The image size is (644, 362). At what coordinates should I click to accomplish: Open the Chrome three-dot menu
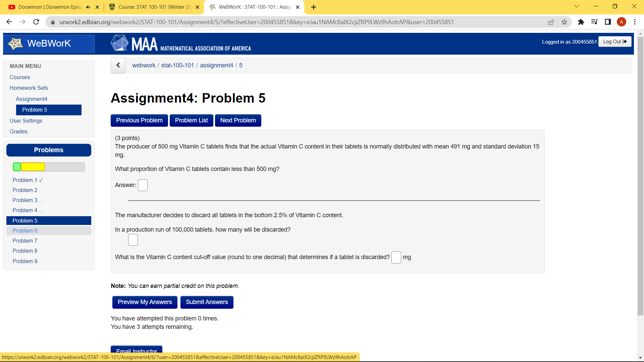point(635,22)
